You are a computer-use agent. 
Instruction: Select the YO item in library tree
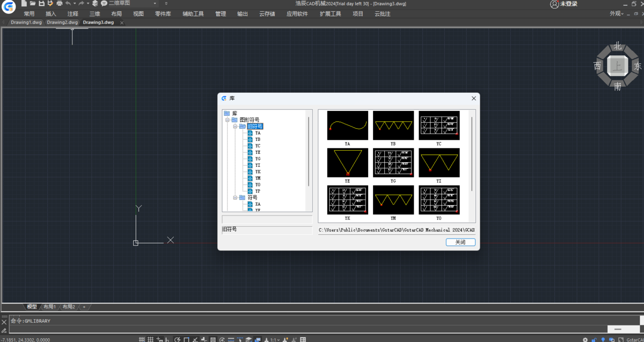tap(254, 184)
